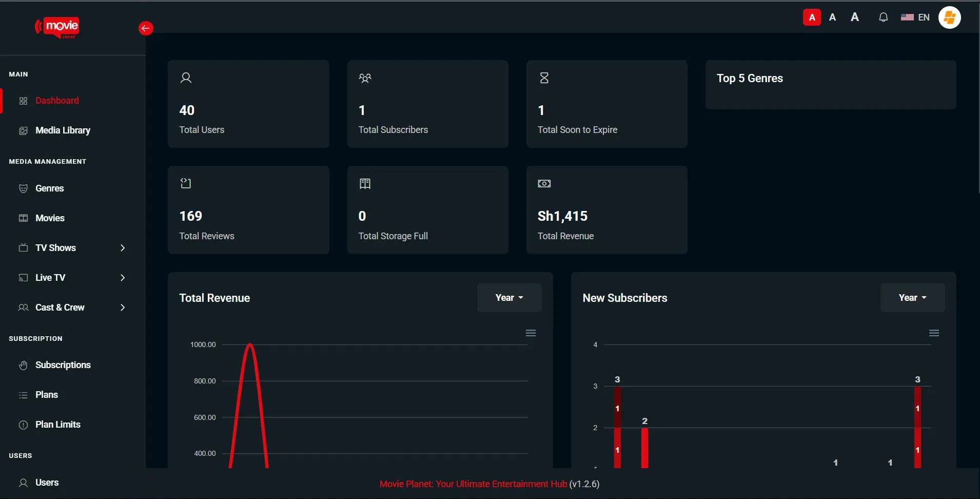Open Media Library from sidebar
The width and height of the screenshot is (980, 499).
(x=63, y=130)
